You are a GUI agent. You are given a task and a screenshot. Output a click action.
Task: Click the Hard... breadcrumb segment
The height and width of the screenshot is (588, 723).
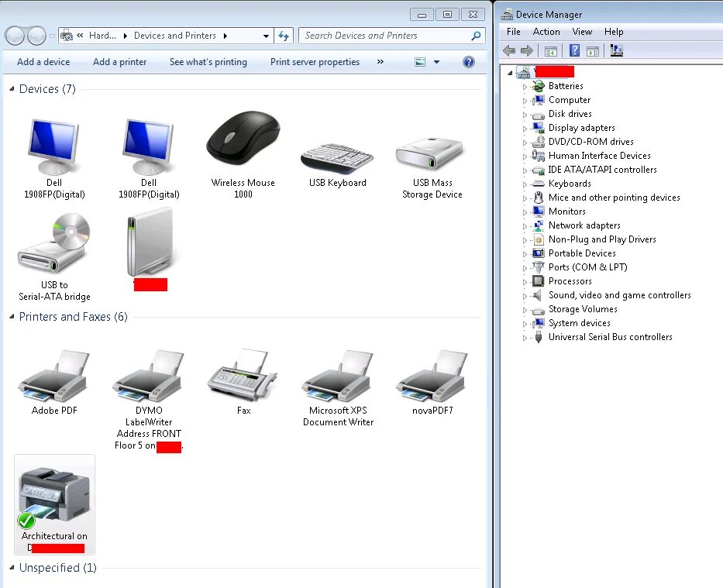[x=102, y=36]
